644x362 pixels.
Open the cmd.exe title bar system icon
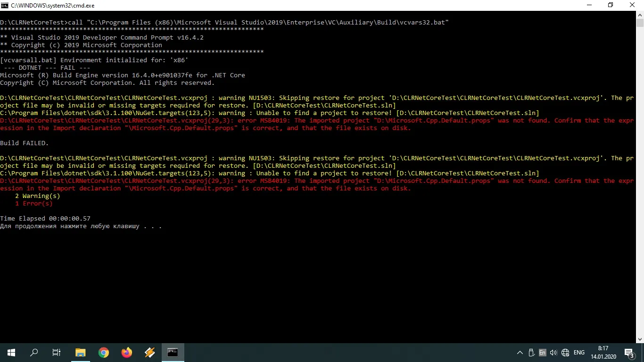4,5
